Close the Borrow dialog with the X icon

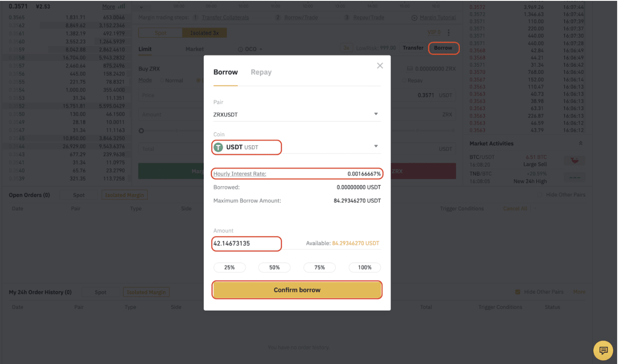380,66
